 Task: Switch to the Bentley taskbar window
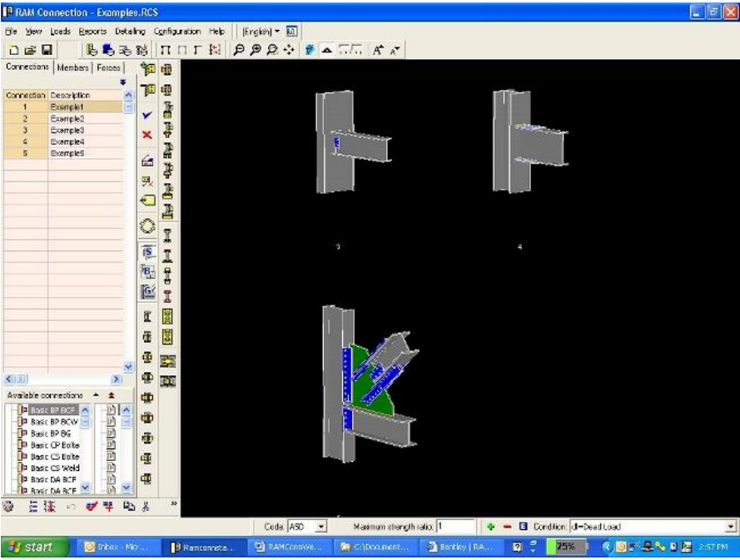(461, 548)
